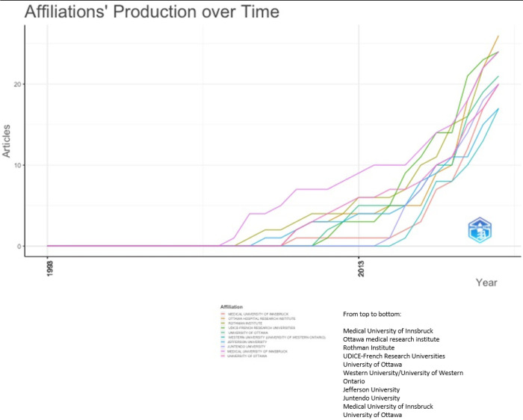Select "Ottawa medical research institute" in the large list

(x=391, y=339)
